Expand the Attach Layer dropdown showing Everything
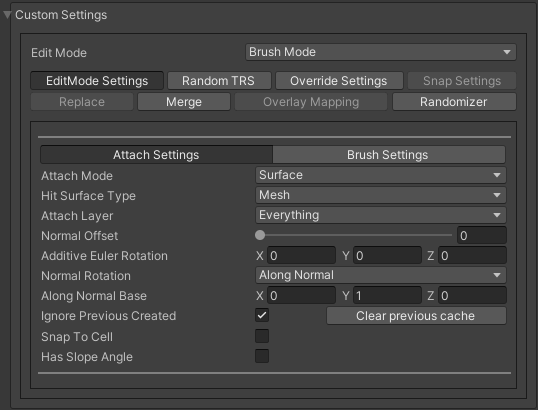 [x=381, y=215]
